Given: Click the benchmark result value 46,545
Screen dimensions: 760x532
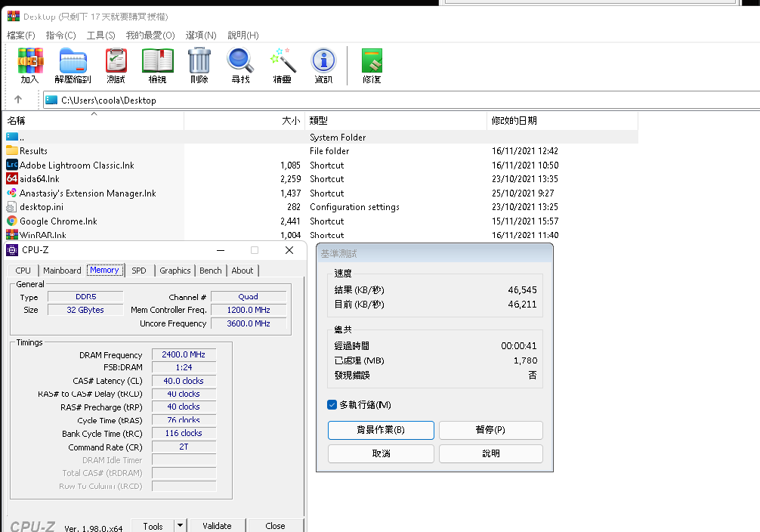Looking at the screenshot, I should point(522,290).
